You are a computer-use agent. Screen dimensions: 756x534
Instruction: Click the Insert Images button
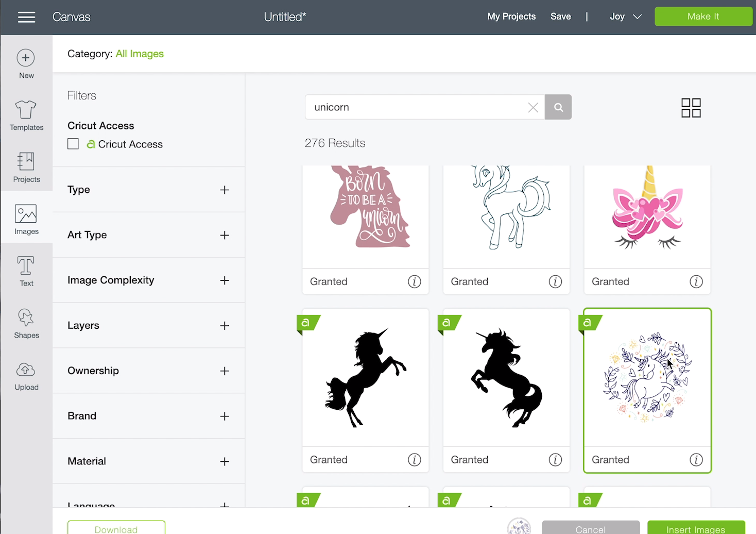696,528
